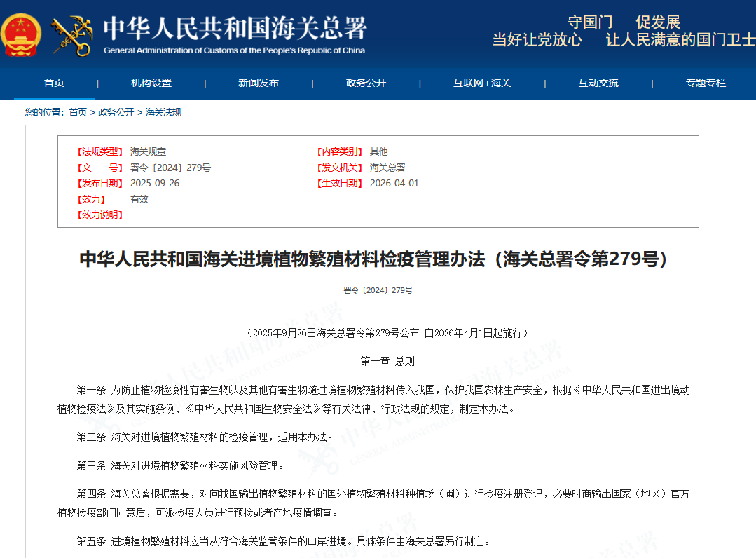
Task: Select 政务公开 in the main navigation bar
Action: point(366,83)
